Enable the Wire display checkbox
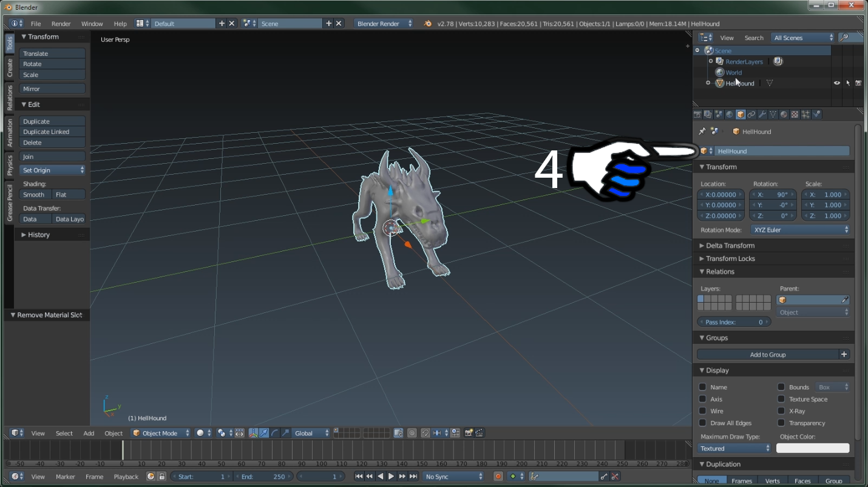 [x=702, y=411]
